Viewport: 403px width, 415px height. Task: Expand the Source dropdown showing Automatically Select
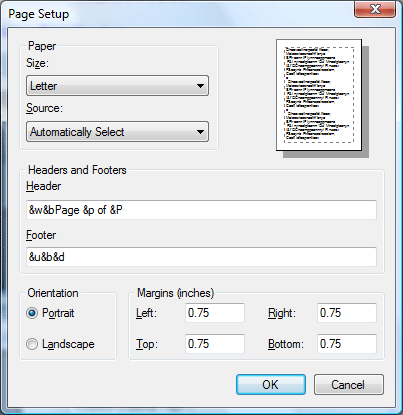[117, 132]
